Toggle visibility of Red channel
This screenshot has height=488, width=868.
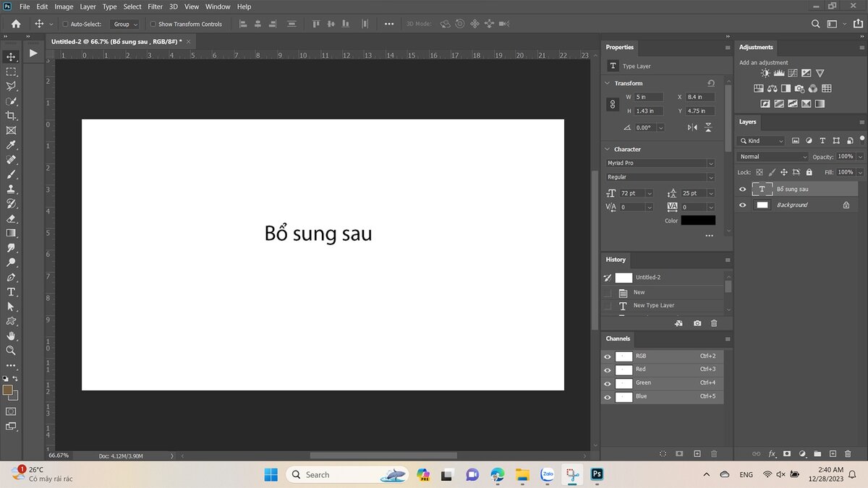click(608, 369)
